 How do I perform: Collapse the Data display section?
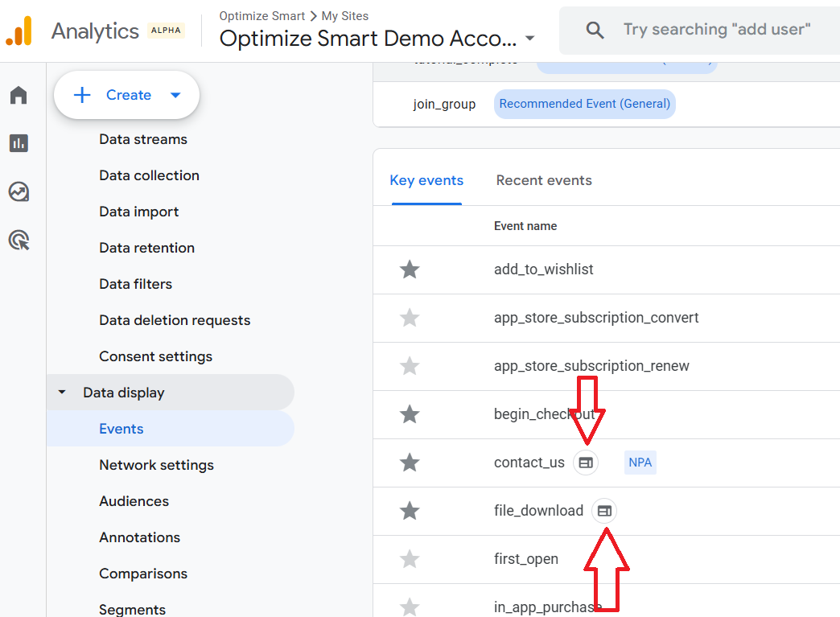tap(62, 393)
